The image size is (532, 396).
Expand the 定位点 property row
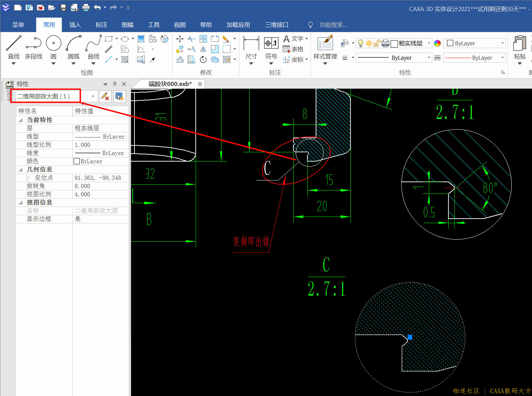[29, 178]
